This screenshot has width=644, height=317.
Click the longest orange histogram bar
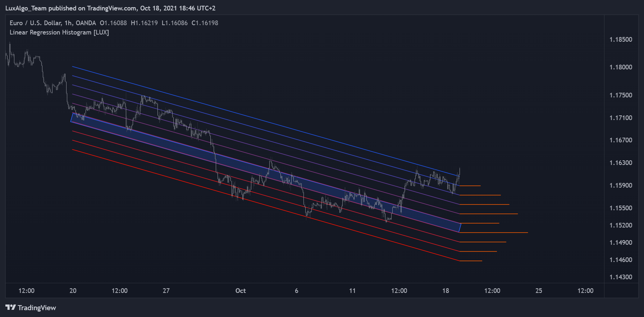(494, 233)
